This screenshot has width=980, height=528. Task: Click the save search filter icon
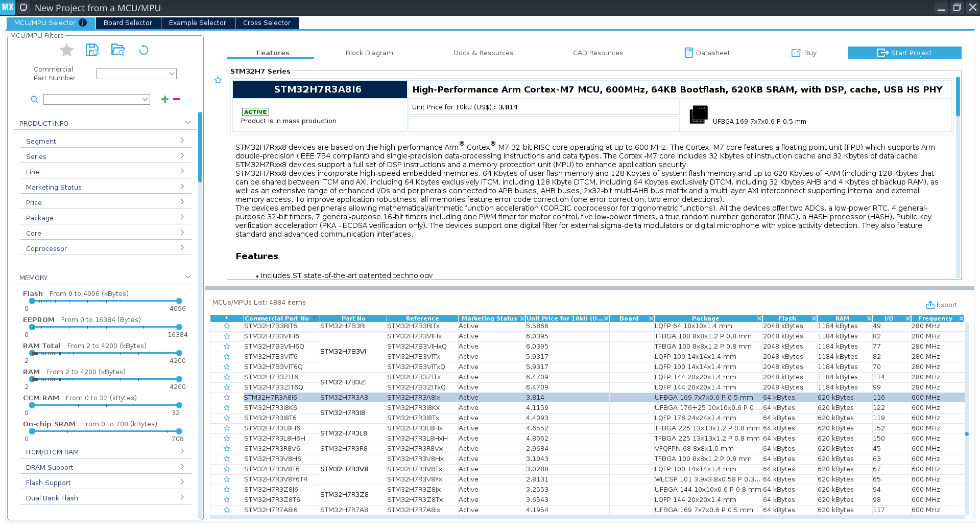coord(92,50)
